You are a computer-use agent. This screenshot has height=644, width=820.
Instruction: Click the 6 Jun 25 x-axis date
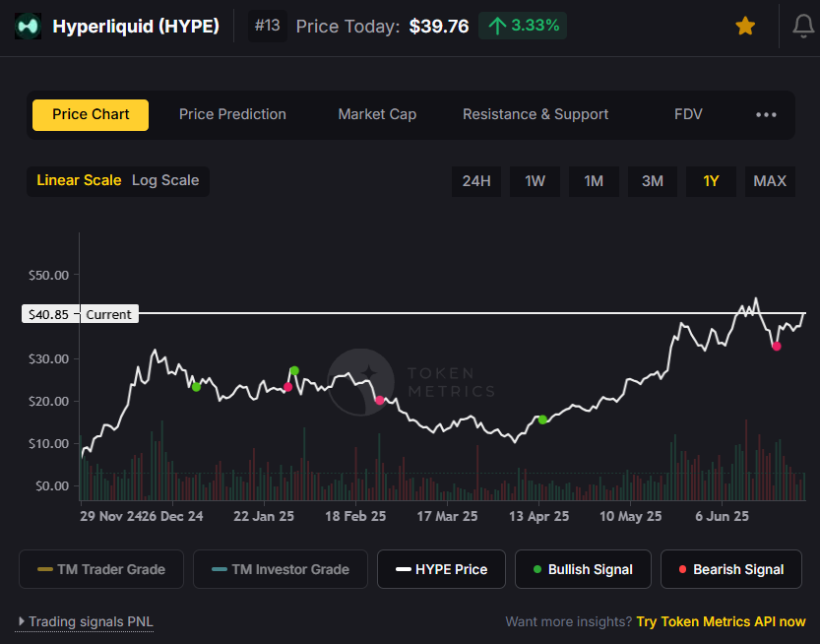click(x=722, y=516)
